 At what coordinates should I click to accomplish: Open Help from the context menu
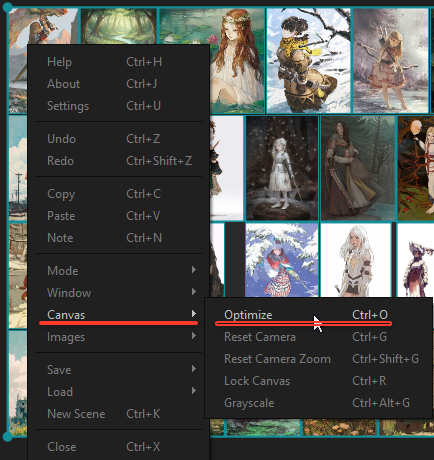click(x=119, y=62)
